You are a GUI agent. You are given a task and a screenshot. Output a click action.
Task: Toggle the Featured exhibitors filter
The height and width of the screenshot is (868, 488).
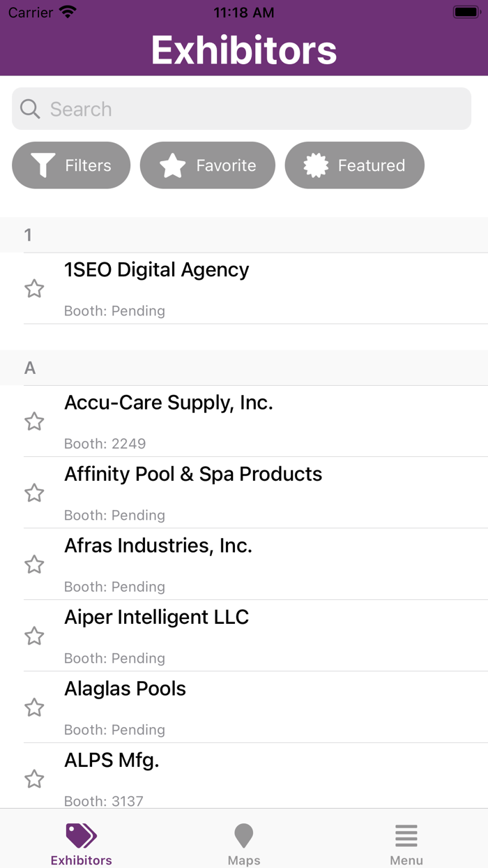354,165
